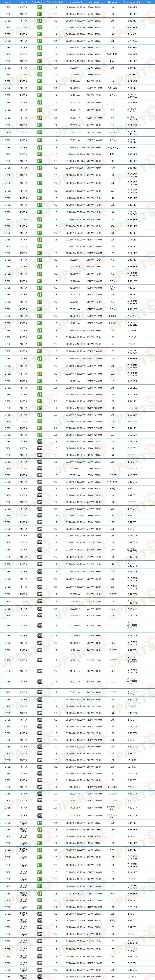
Task: Select petrol icon in Astra Kombi Z 16 LET row
Action: [x=40, y=872]
